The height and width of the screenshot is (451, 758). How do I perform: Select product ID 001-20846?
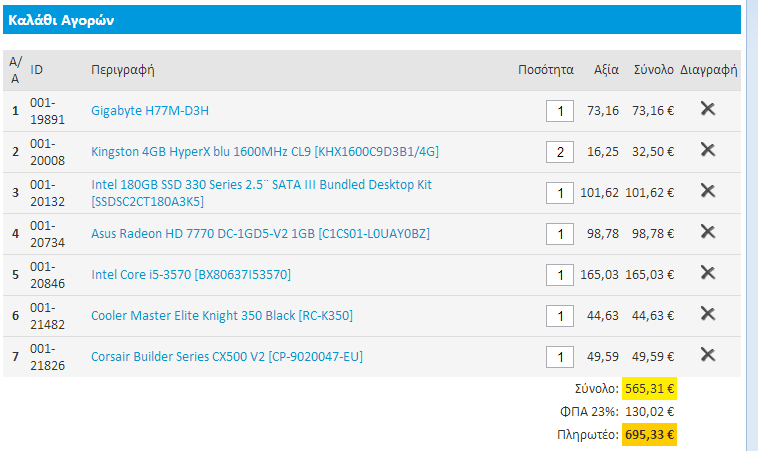pos(47,276)
